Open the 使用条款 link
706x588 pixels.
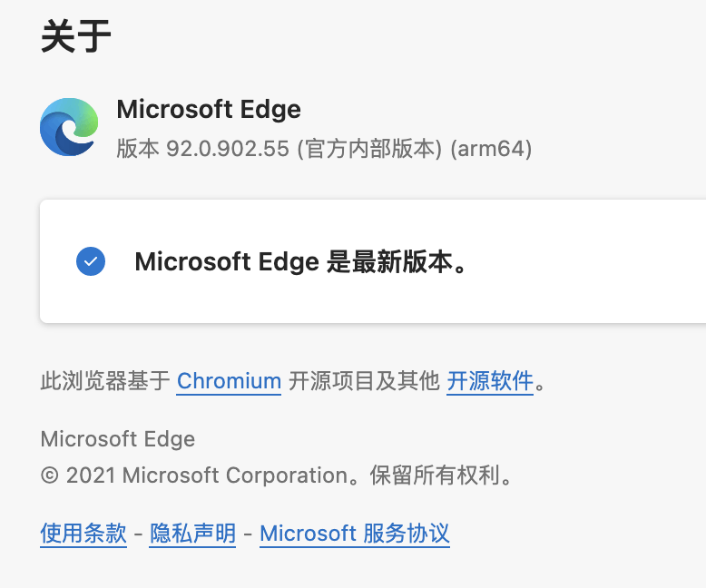[x=83, y=534]
